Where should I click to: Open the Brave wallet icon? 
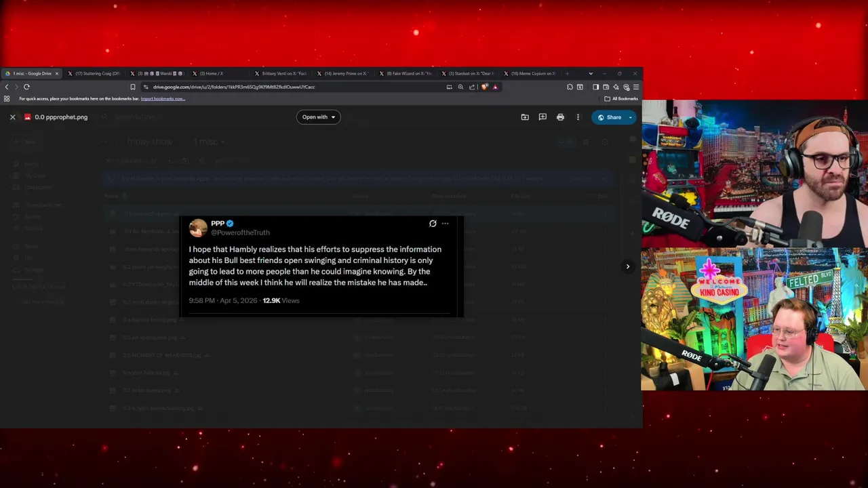coord(606,87)
